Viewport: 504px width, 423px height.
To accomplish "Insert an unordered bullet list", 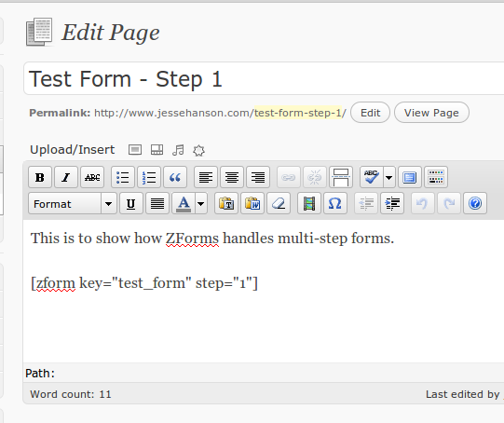I will coord(123,177).
